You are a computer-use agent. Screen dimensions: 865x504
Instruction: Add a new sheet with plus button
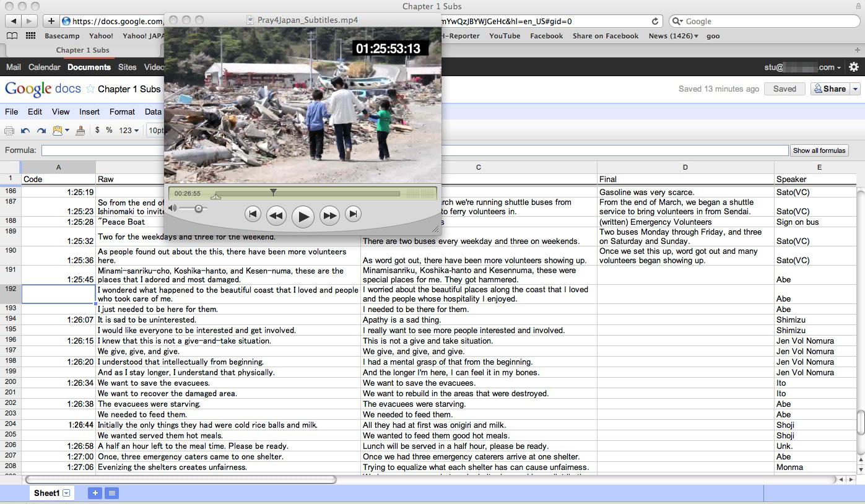pos(95,493)
